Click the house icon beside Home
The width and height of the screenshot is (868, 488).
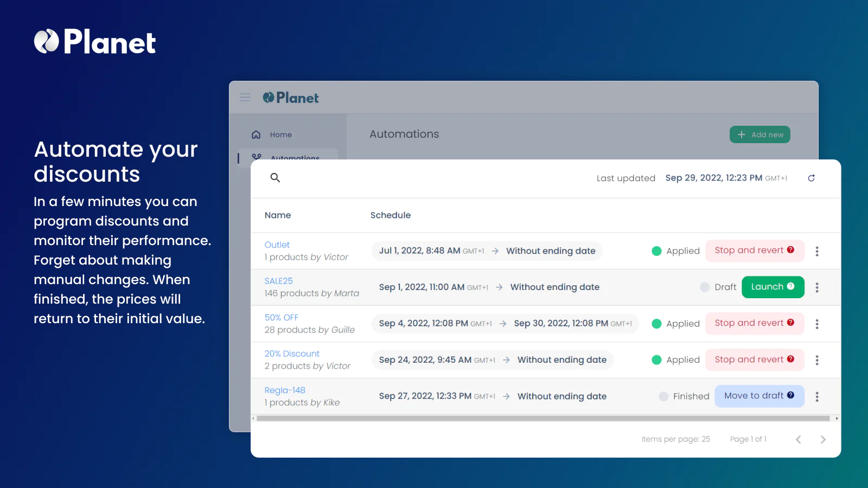256,134
